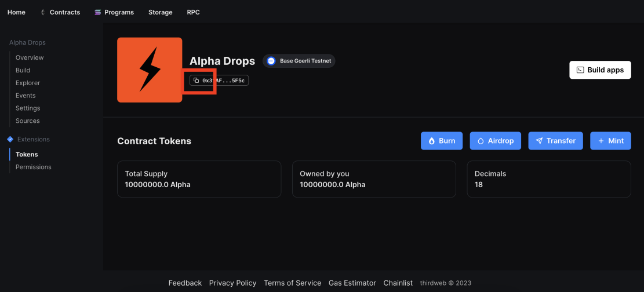Viewport: 644px width, 292px height.
Task: Open the Terms of Service footer link
Action: [292, 283]
